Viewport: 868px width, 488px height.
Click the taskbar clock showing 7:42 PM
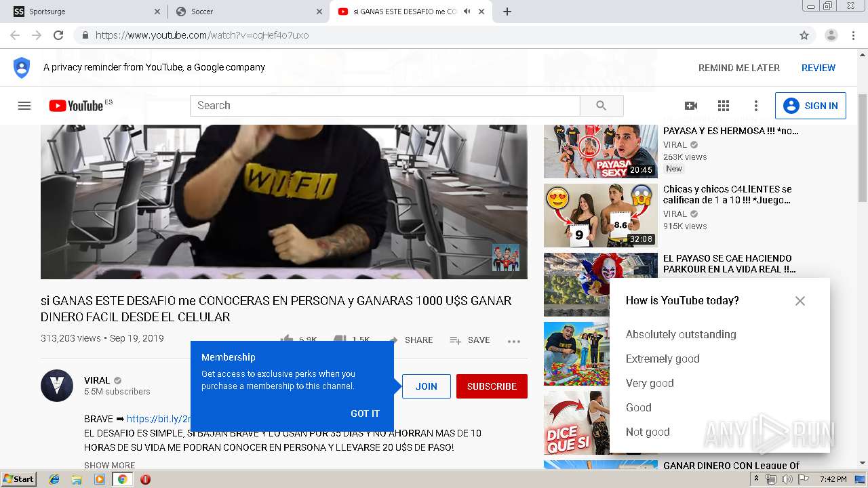click(833, 479)
